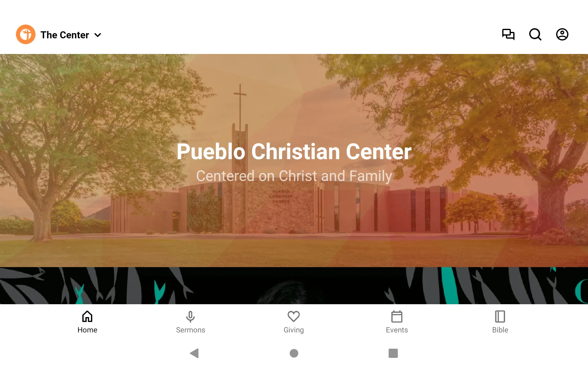588x368 pixels.
Task: Click the Centered on Christ tagline
Action: pos(294,175)
